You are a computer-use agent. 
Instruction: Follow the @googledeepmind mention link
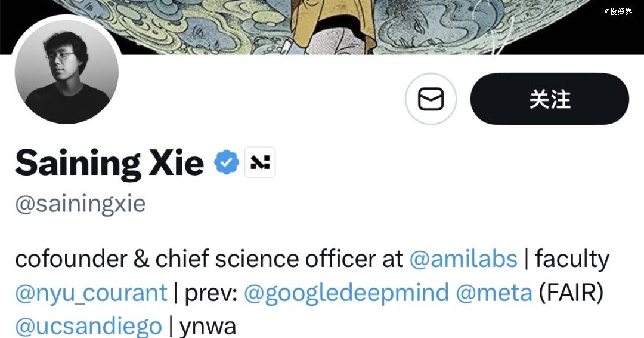(x=346, y=293)
